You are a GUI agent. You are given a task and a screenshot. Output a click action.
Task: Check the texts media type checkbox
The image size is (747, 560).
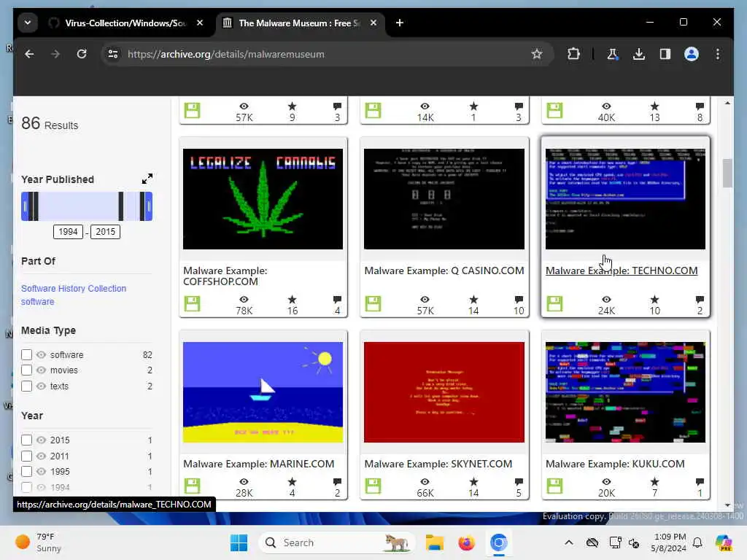[27, 386]
